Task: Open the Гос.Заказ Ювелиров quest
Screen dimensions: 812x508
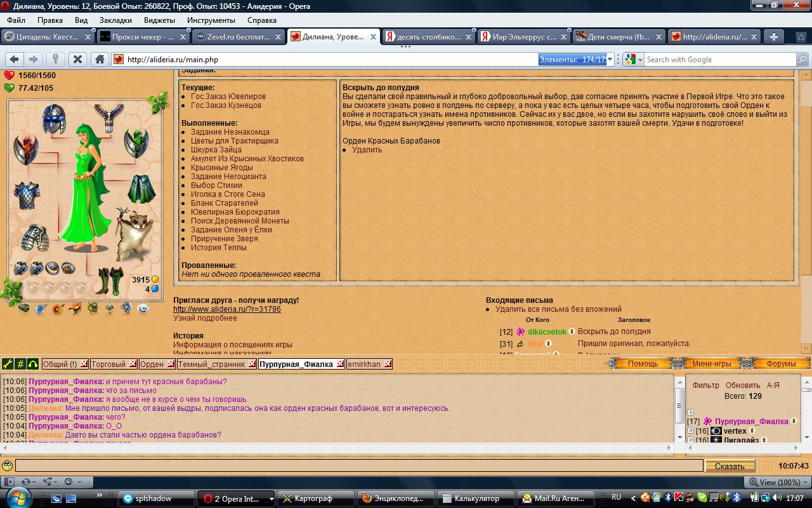Action: (x=228, y=97)
